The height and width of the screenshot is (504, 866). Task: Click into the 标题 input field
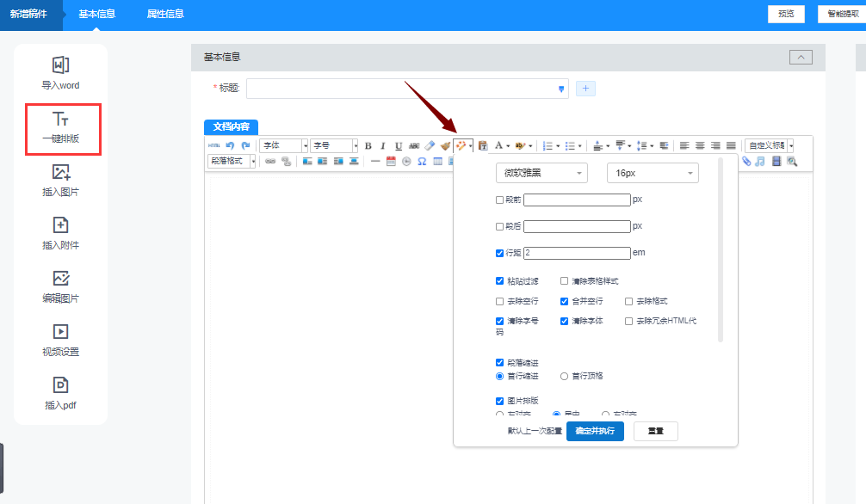tap(401, 89)
